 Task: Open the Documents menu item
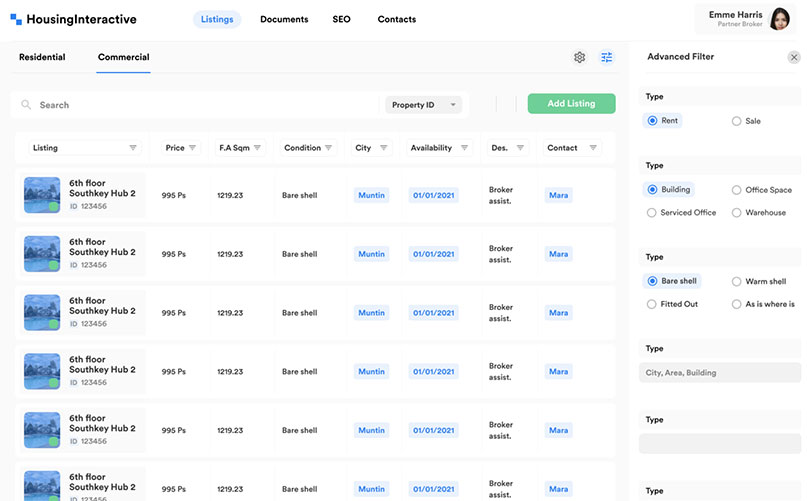(x=284, y=19)
